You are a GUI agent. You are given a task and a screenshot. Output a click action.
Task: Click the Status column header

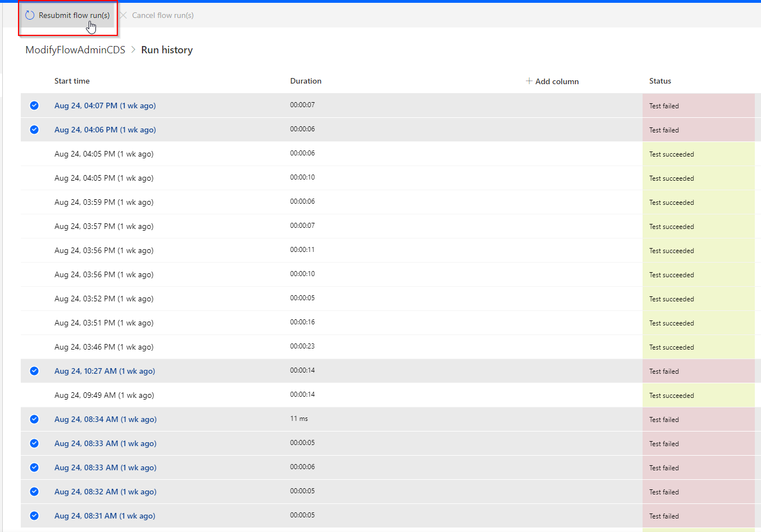pyautogui.click(x=660, y=81)
